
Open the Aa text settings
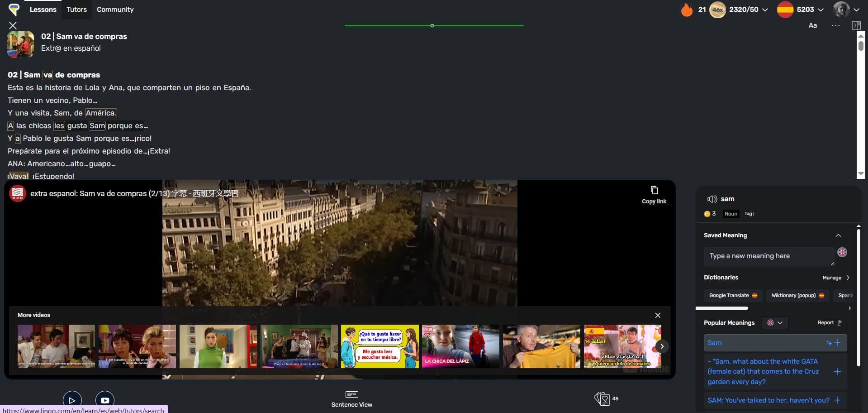click(x=813, y=25)
